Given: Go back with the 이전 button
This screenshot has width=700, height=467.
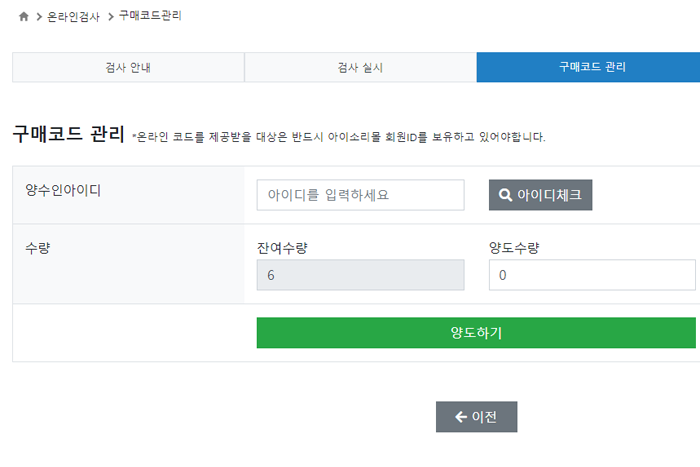Looking at the screenshot, I should [476, 417].
